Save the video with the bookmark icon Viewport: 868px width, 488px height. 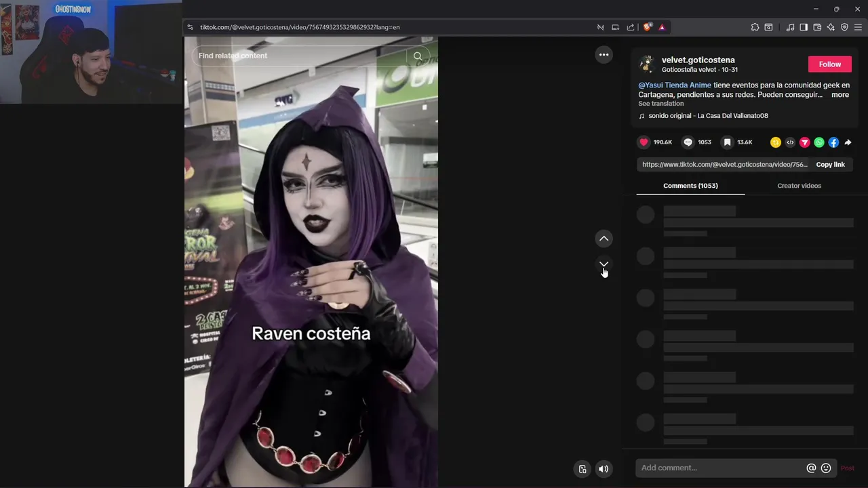pyautogui.click(x=727, y=142)
